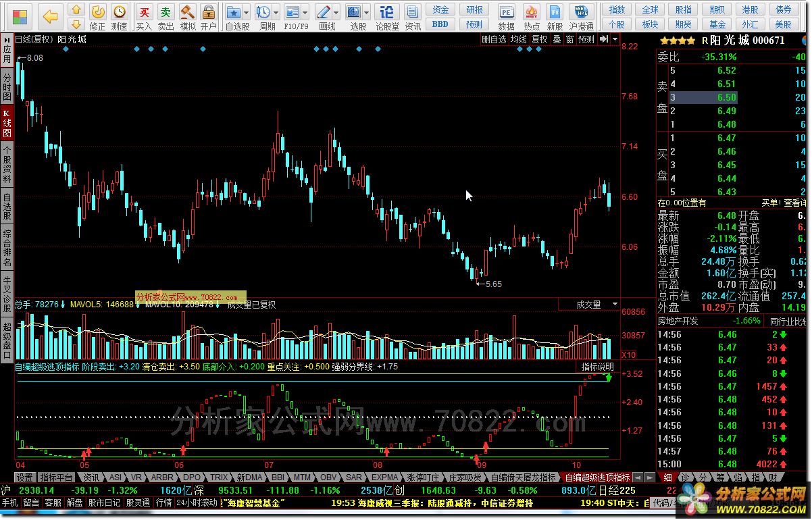
Task: Click 删自选 to remove from watchlist
Action: point(494,39)
